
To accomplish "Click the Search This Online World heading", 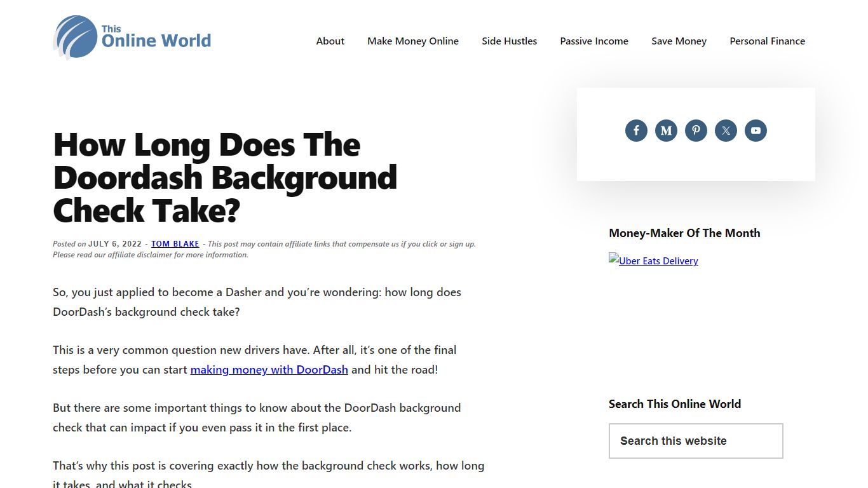I will (675, 404).
